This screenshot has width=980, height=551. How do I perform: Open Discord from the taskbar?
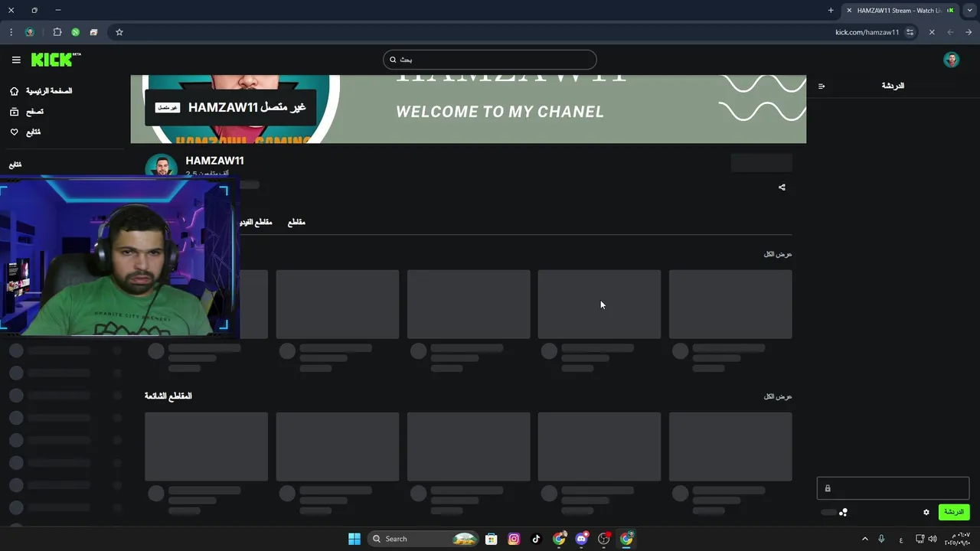[x=581, y=539]
